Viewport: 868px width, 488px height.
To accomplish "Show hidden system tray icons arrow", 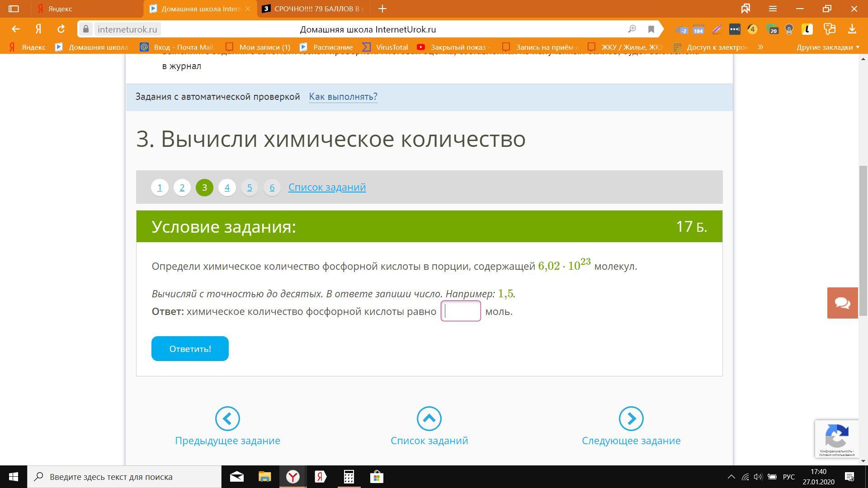I will [731, 477].
